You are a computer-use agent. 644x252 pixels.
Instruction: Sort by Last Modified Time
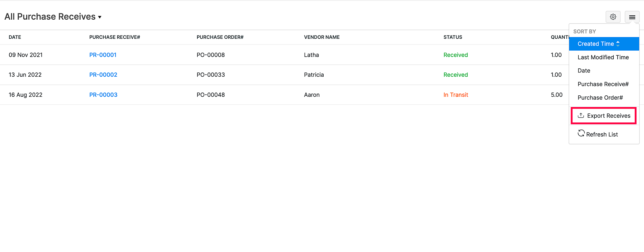click(603, 57)
